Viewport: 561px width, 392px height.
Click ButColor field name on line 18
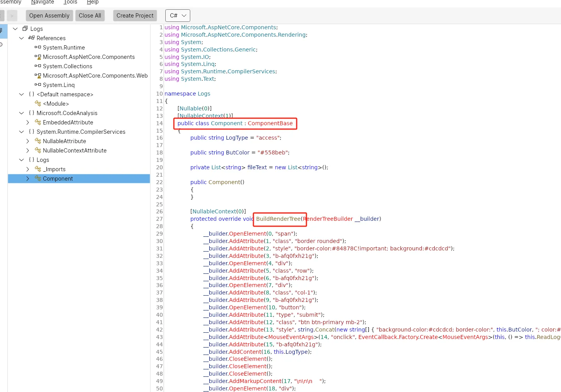click(237, 153)
